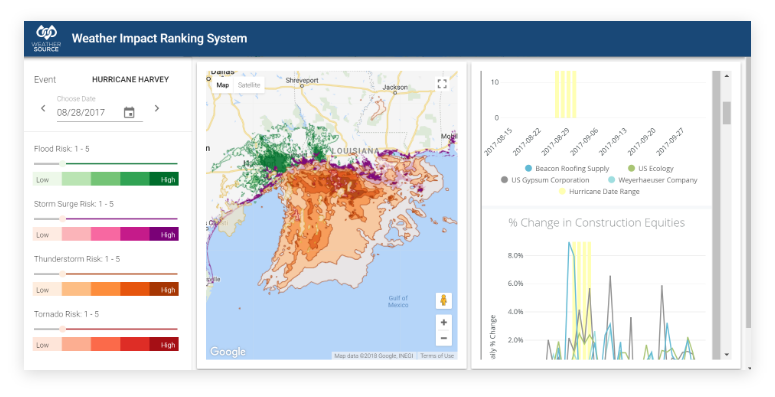Zoom in on the map
Screen dimensions: 775x397
[x=443, y=322]
